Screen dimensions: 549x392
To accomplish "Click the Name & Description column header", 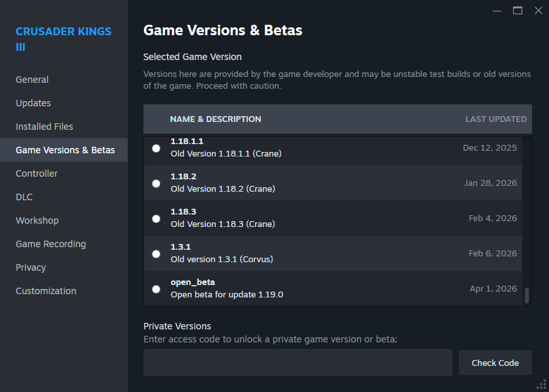I will coord(215,119).
